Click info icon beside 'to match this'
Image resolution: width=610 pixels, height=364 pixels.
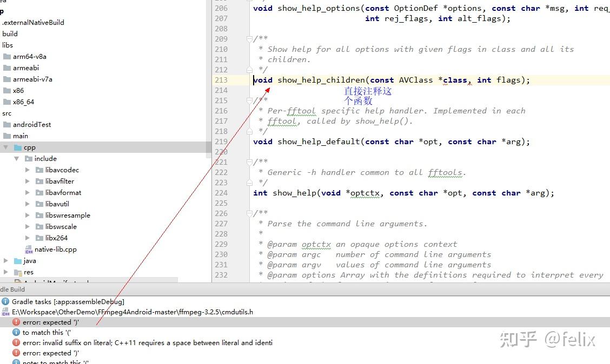click(16, 333)
